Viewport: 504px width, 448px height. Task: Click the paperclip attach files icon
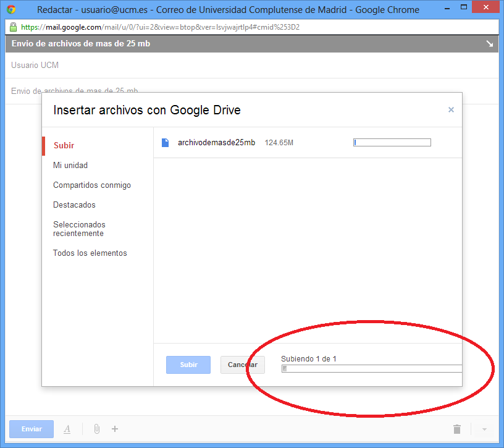click(97, 429)
